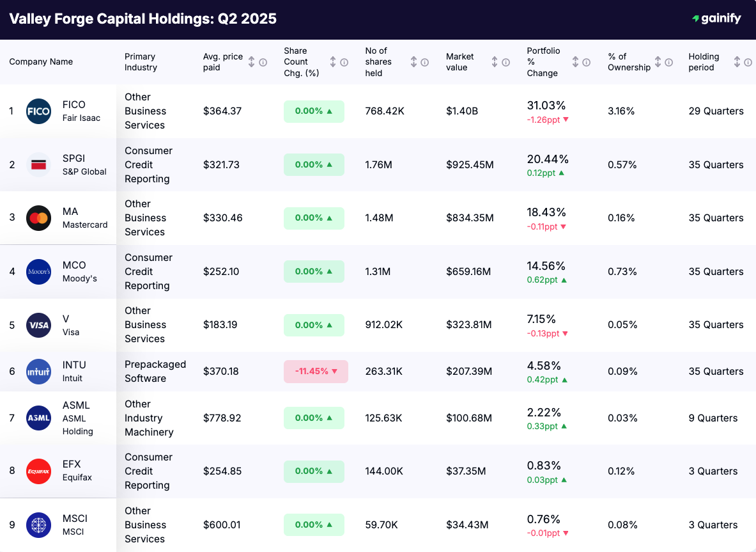The image size is (756, 552).
Task: Click the 0.00% share change badge for ASML
Action: point(314,418)
